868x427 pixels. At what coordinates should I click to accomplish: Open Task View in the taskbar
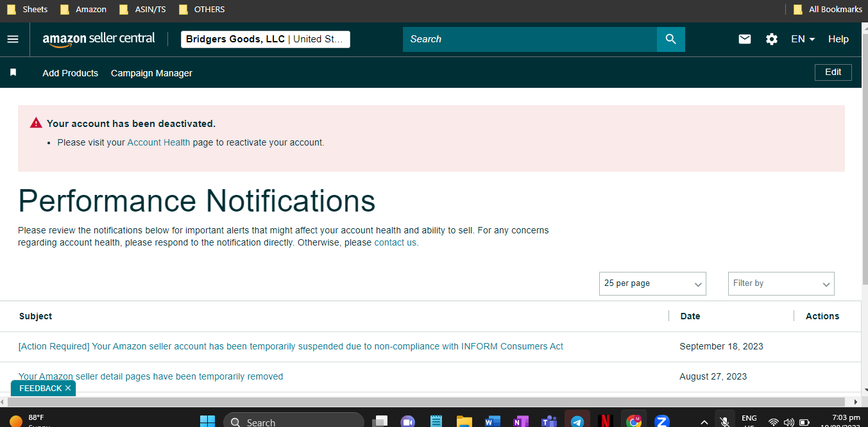click(x=380, y=421)
